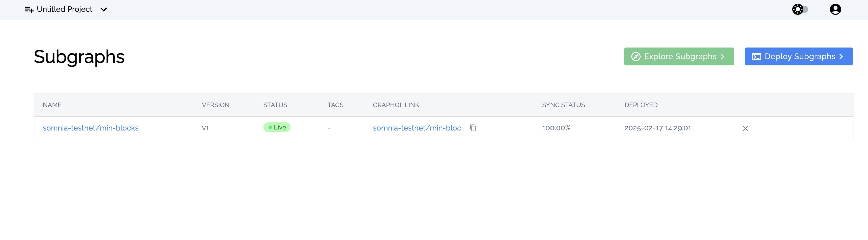
Task: Click the Subgraphs page heading
Action: tap(79, 57)
